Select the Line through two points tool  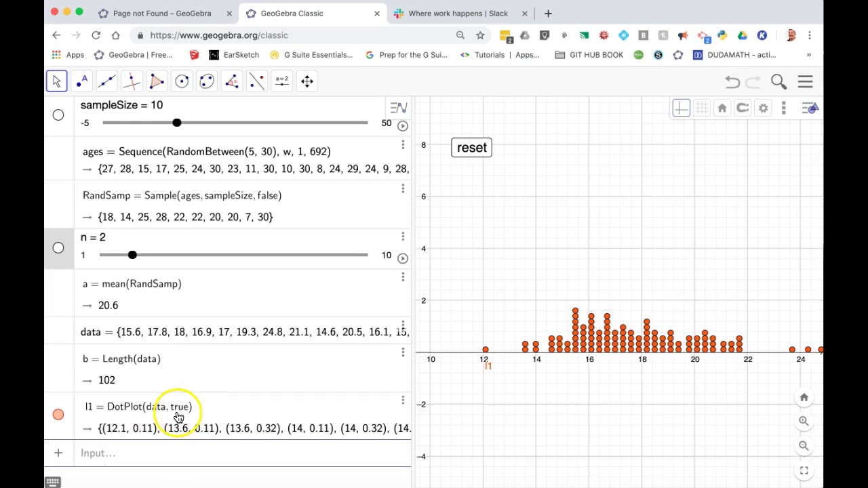tap(106, 81)
